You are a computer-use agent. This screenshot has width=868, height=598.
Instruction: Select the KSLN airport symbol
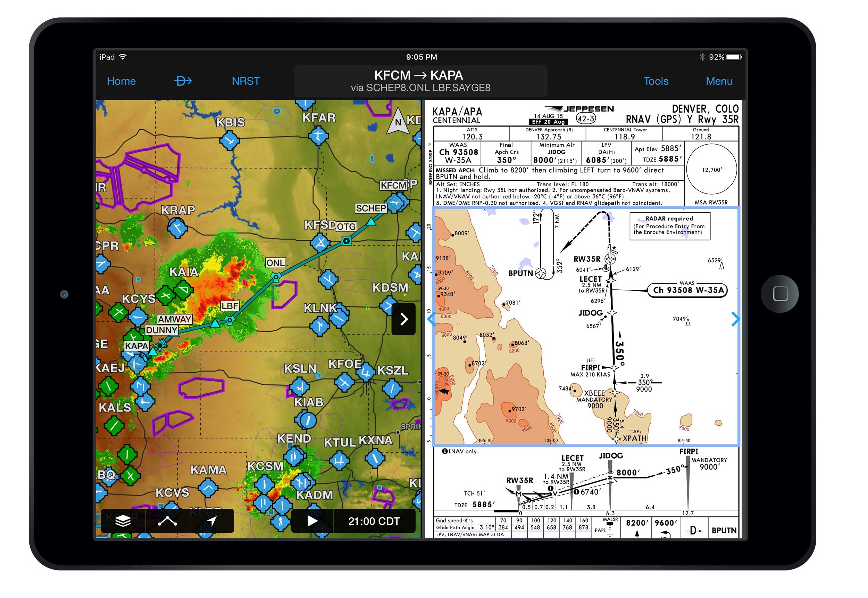pos(299,387)
